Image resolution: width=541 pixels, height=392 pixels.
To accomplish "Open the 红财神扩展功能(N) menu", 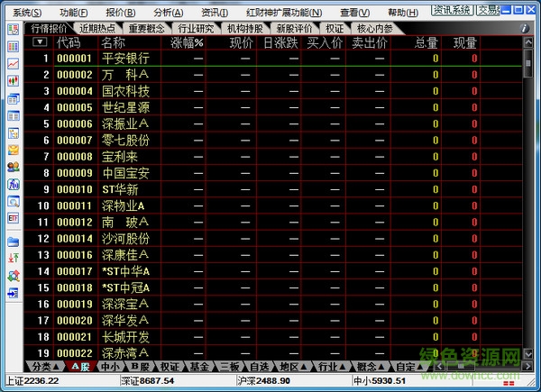I will pos(284,13).
